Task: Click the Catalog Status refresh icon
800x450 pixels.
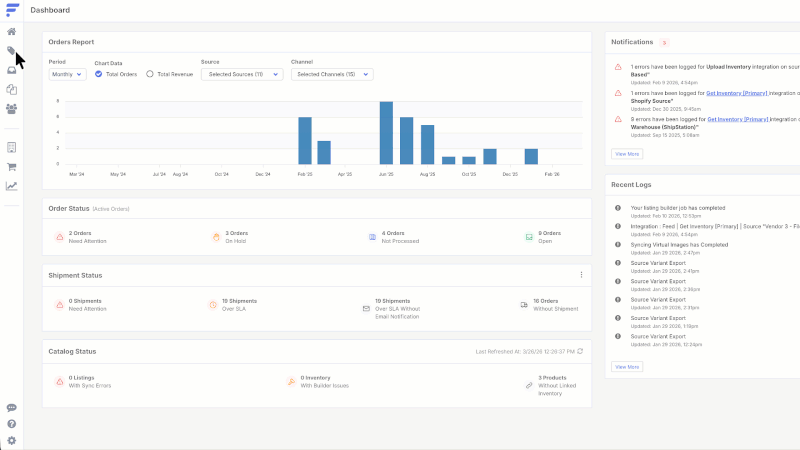Action: click(x=580, y=351)
